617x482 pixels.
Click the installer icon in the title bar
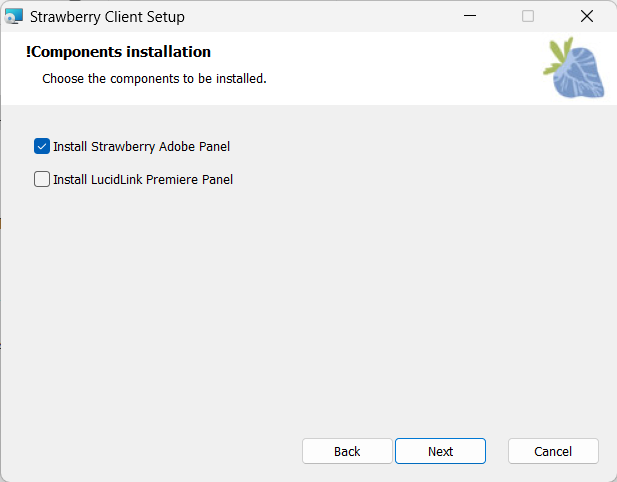coord(14,16)
